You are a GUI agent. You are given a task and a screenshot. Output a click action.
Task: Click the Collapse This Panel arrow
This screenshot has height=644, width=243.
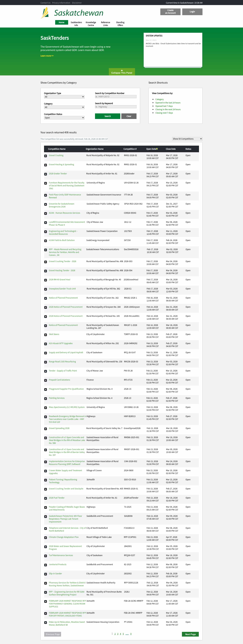pyautogui.click(x=122, y=70)
